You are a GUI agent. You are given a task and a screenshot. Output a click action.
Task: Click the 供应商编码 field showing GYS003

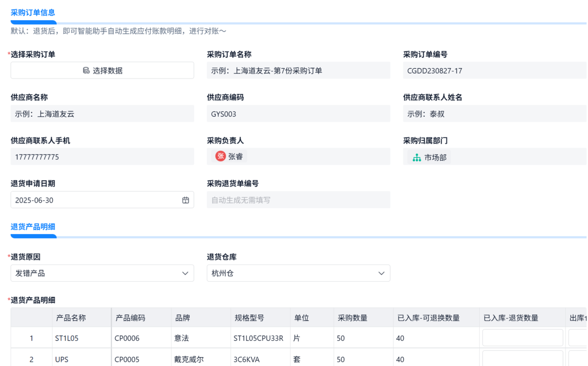(x=298, y=114)
